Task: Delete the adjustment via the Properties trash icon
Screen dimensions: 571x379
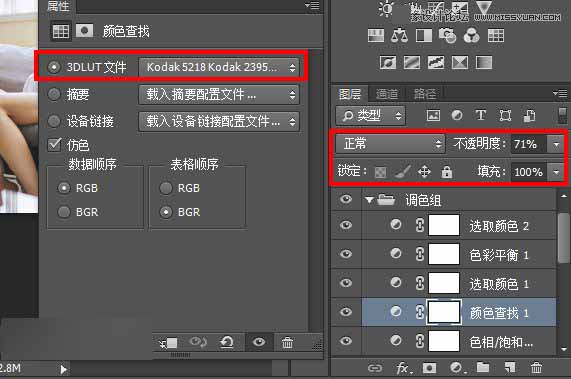Action: 287,342
